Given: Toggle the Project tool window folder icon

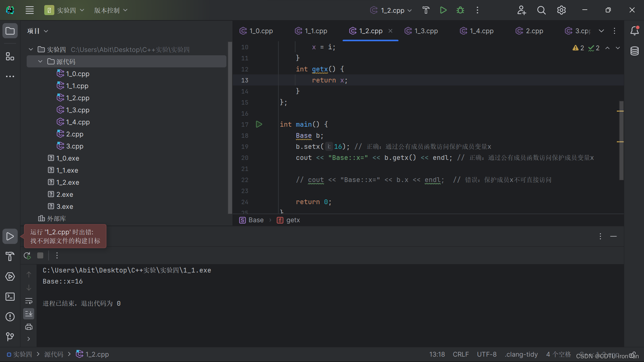Looking at the screenshot, I should pyautogui.click(x=10, y=31).
